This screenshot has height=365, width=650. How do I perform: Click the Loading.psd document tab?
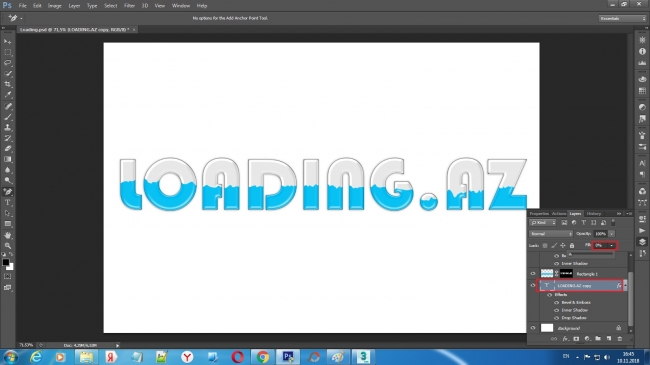tap(75, 29)
